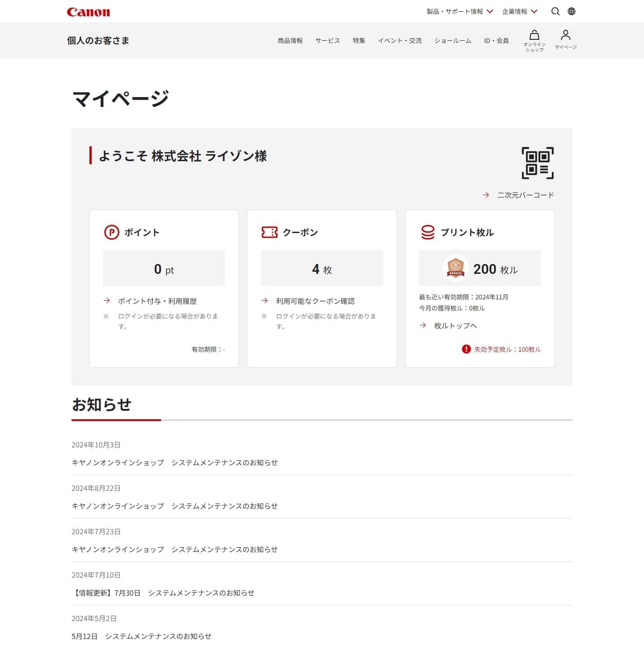Select the サービス menu item

(x=327, y=41)
